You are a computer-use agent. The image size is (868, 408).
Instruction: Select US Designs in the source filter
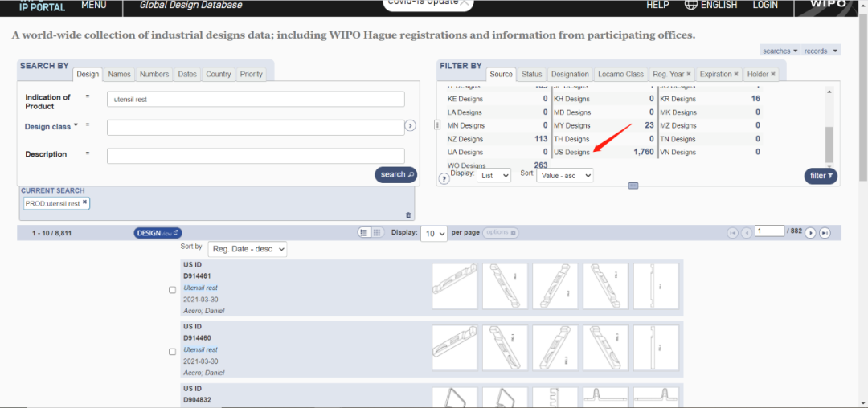pyautogui.click(x=572, y=152)
